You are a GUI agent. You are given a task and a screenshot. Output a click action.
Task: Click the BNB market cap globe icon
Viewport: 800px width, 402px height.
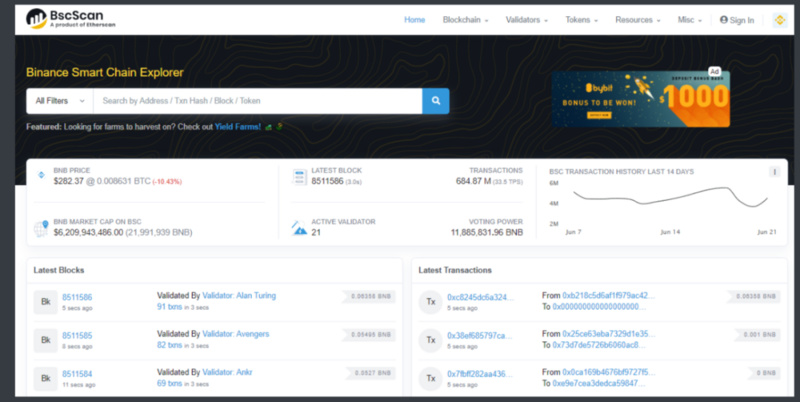point(41,228)
